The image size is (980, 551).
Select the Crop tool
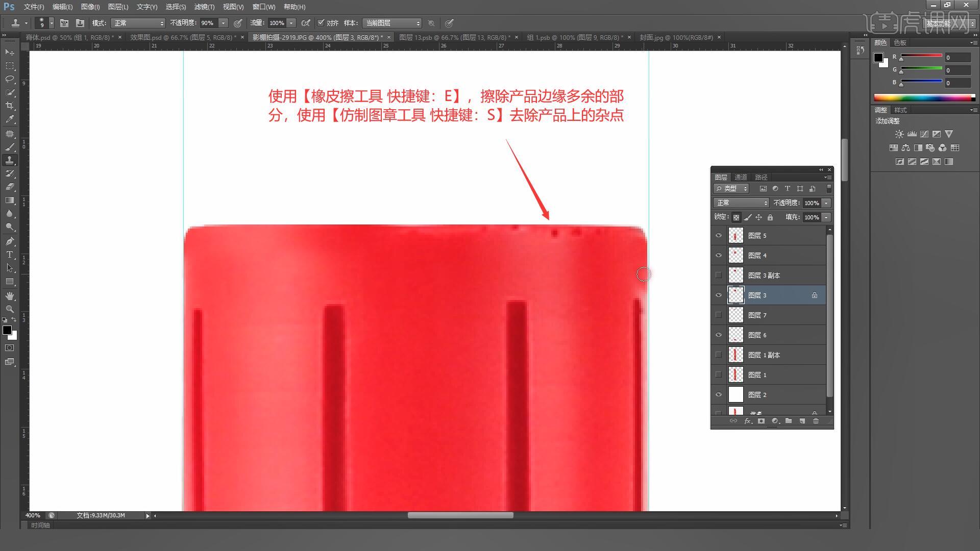[x=10, y=106]
